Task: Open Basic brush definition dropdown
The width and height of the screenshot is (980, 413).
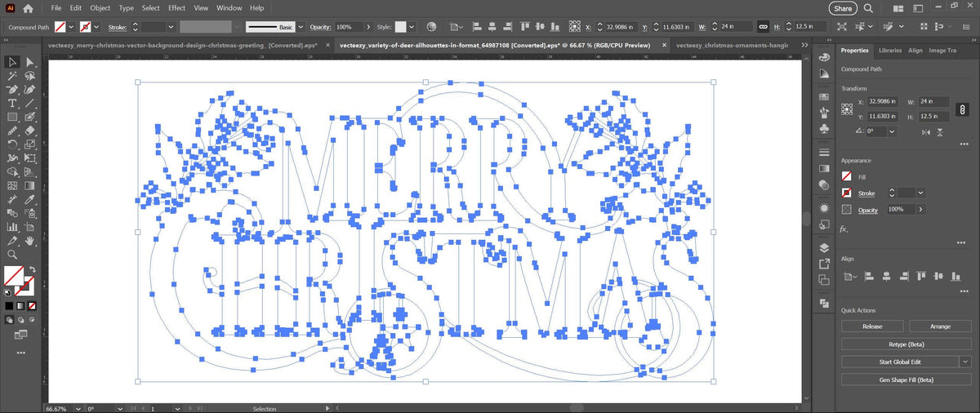Action: tap(301, 27)
